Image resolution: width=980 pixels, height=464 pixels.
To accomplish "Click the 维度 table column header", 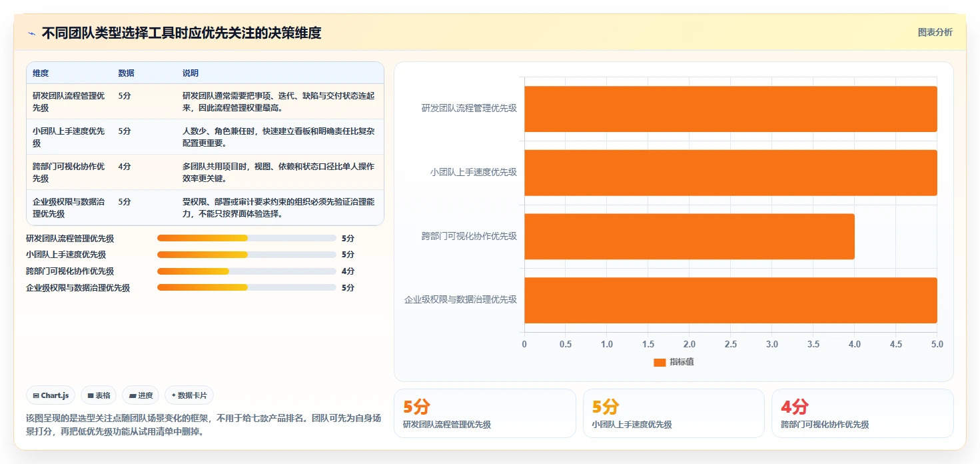I will (41, 73).
